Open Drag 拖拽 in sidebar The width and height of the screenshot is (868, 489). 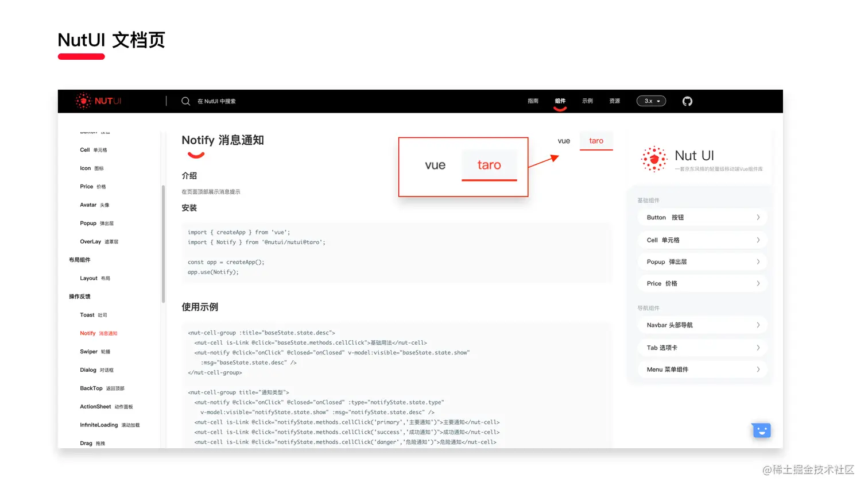click(x=92, y=444)
